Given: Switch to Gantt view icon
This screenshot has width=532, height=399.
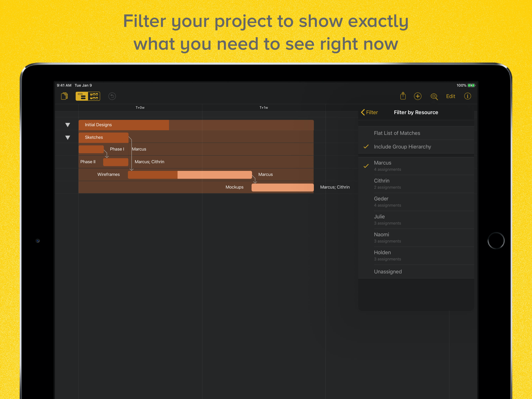Looking at the screenshot, I should click(x=82, y=96).
